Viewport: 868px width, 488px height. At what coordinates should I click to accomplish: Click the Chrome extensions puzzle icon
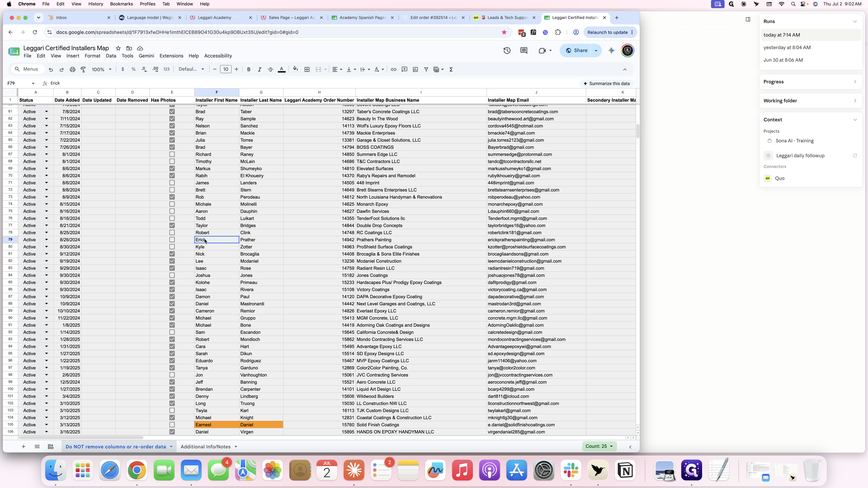558,32
